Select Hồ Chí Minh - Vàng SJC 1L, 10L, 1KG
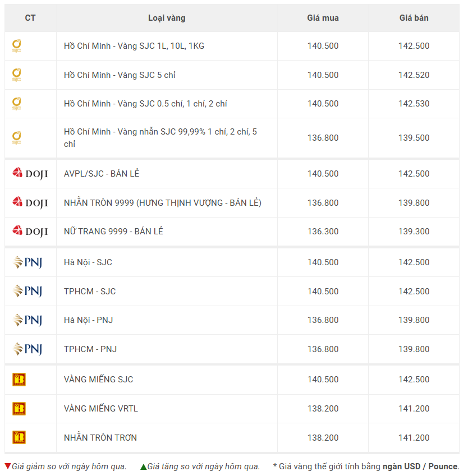 [x=134, y=46]
